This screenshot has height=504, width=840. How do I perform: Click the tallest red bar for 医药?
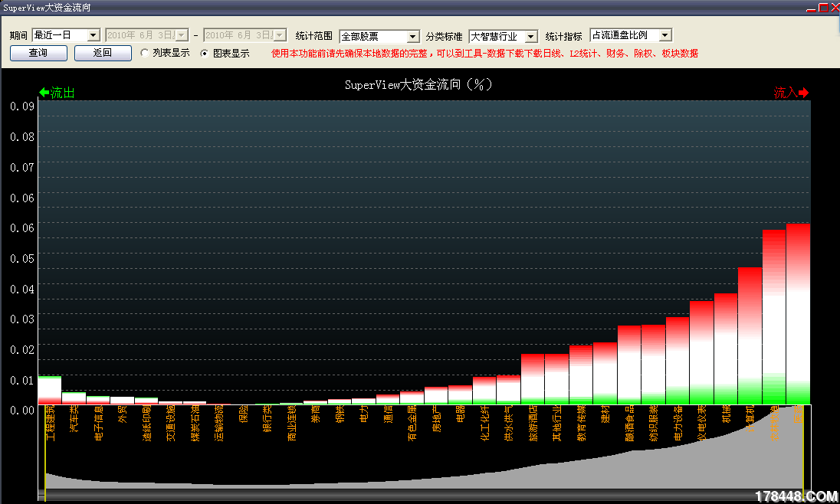(x=798, y=314)
